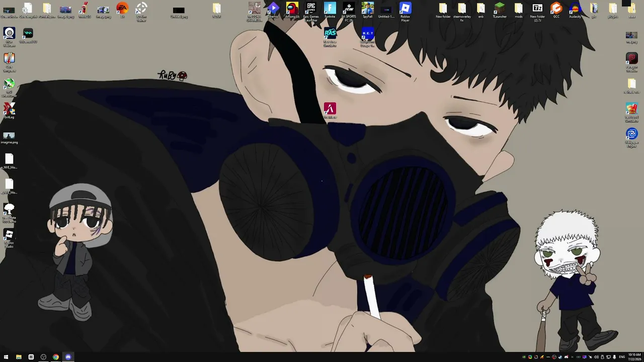The image size is (644, 362).
Task: Open the taskbar clock and date
Action: [634, 357]
